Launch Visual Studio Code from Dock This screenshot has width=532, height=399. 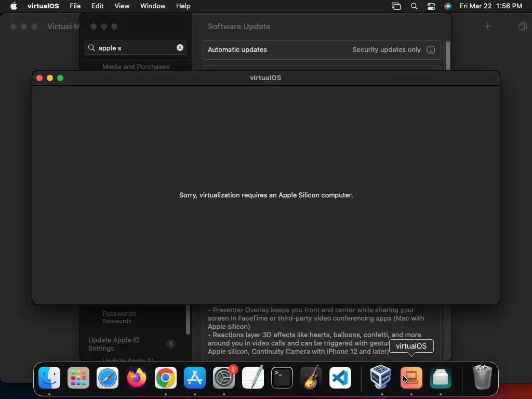340,378
